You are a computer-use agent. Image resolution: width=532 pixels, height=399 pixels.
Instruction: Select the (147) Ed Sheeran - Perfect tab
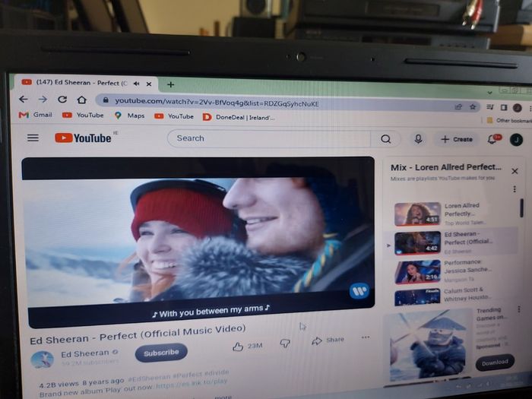[85, 83]
